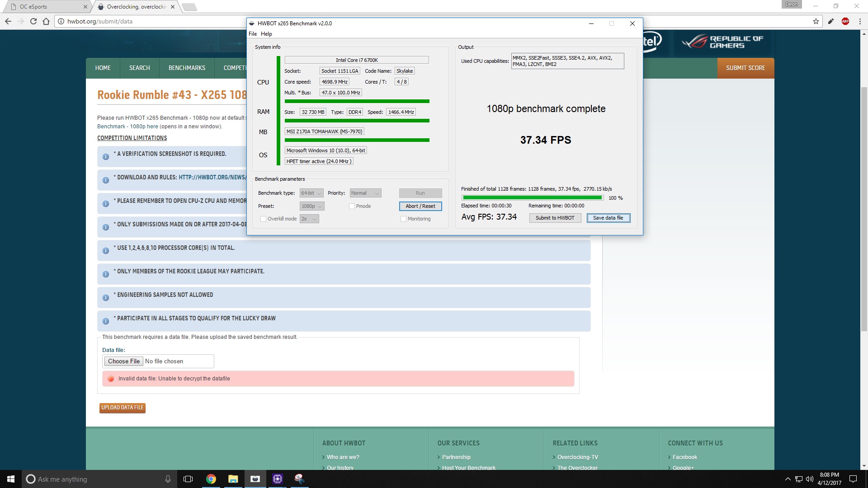The height and width of the screenshot is (488, 868).
Task: Open the Help menu in HWBOT x265
Action: pyautogui.click(x=266, y=34)
